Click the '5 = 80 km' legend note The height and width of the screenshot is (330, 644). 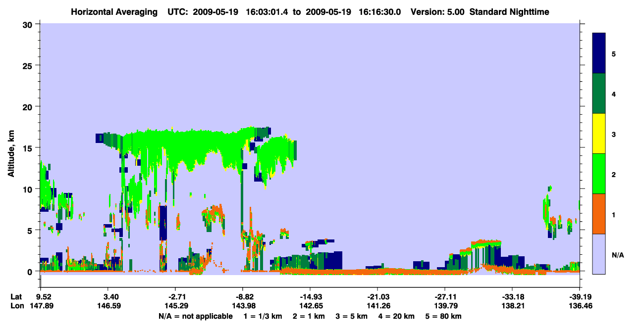[x=444, y=316]
